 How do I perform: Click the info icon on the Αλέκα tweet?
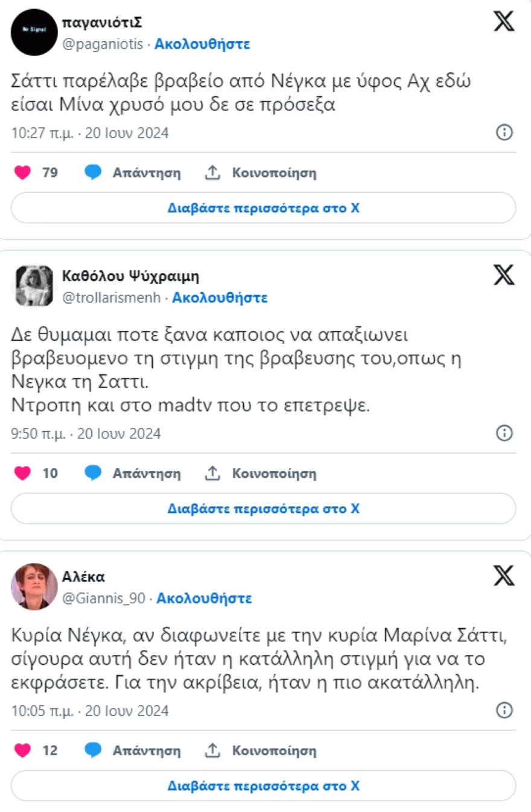tap(504, 710)
